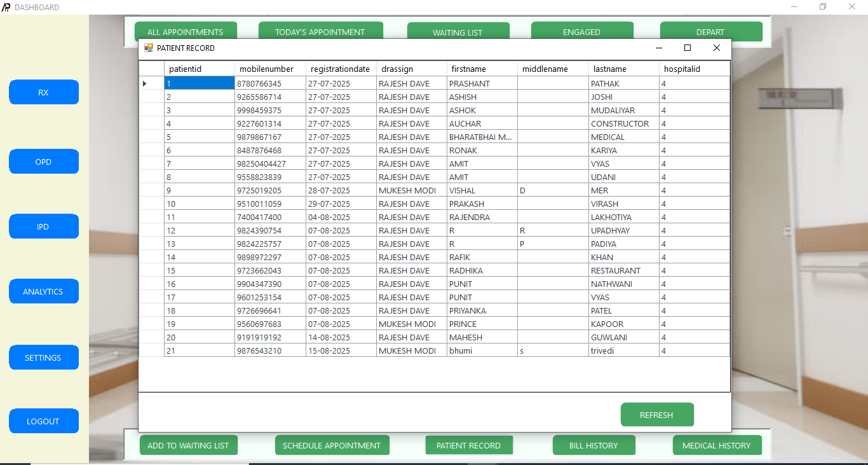Click the Dashboard app logo icon
This screenshot has width=868, height=465.
(6, 7)
